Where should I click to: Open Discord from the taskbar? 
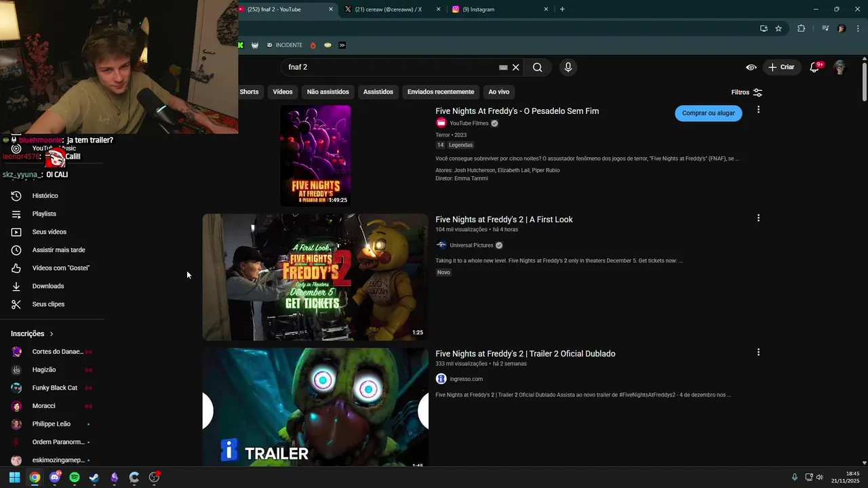[55, 477]
